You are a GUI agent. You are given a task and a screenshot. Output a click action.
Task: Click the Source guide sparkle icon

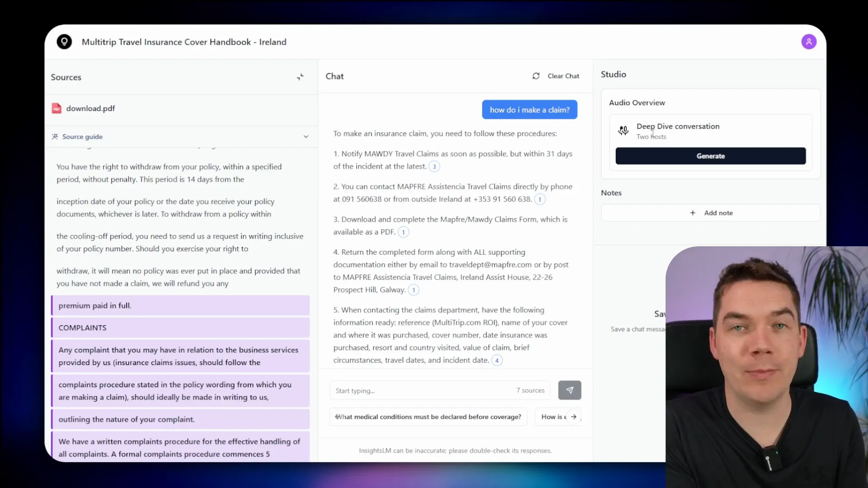pos(55,136)
